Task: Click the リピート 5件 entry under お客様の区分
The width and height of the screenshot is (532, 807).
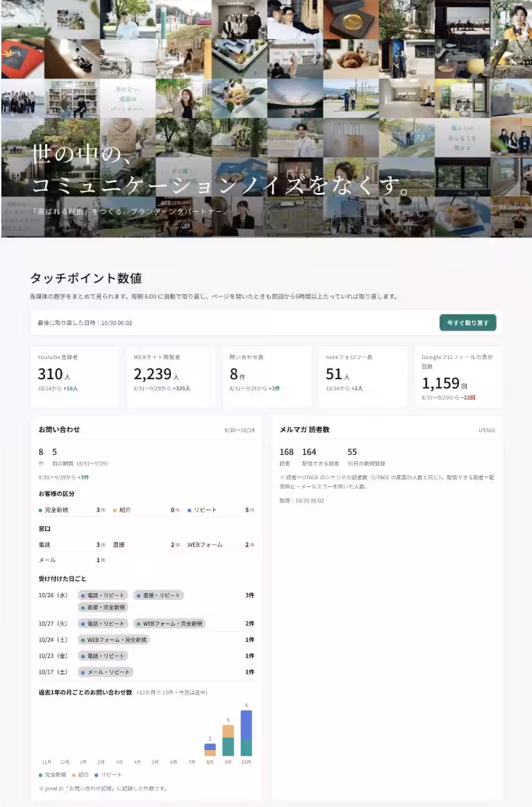Action: coord(221,510)
